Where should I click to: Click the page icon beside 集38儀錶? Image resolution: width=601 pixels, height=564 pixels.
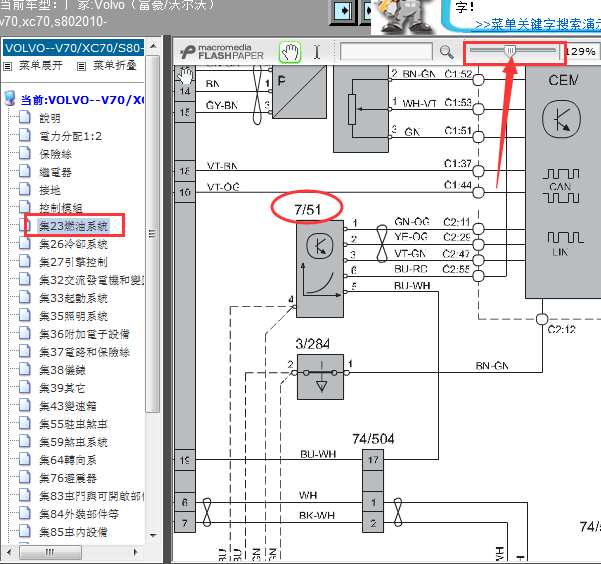point(25,369)
